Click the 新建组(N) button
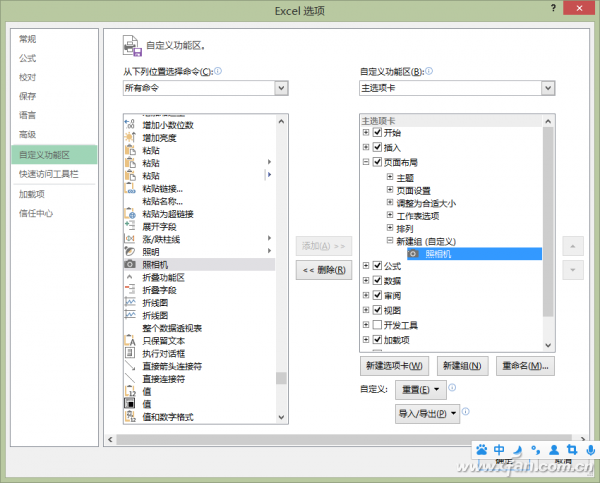The width and height of the screenshot is (600, 483). 462,366
